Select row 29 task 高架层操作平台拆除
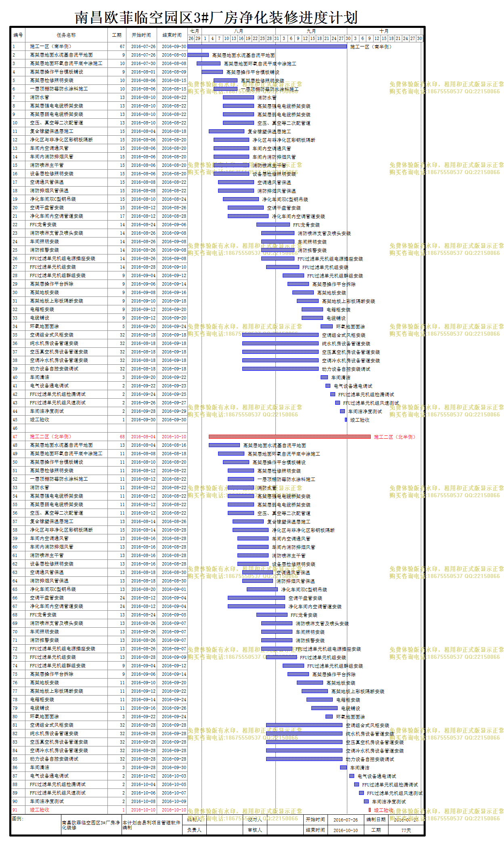The width and height of the screenshot is (504, 845). 52,284
